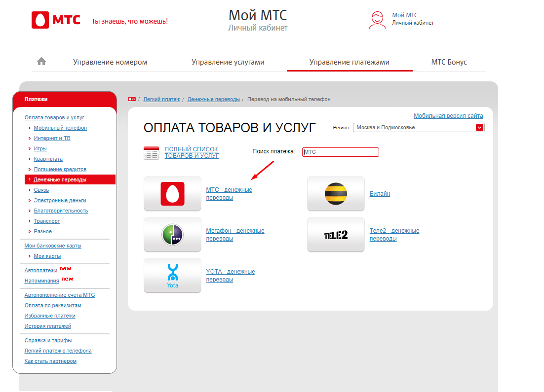Open Игры sidebar link

click(x=40, y=149)
